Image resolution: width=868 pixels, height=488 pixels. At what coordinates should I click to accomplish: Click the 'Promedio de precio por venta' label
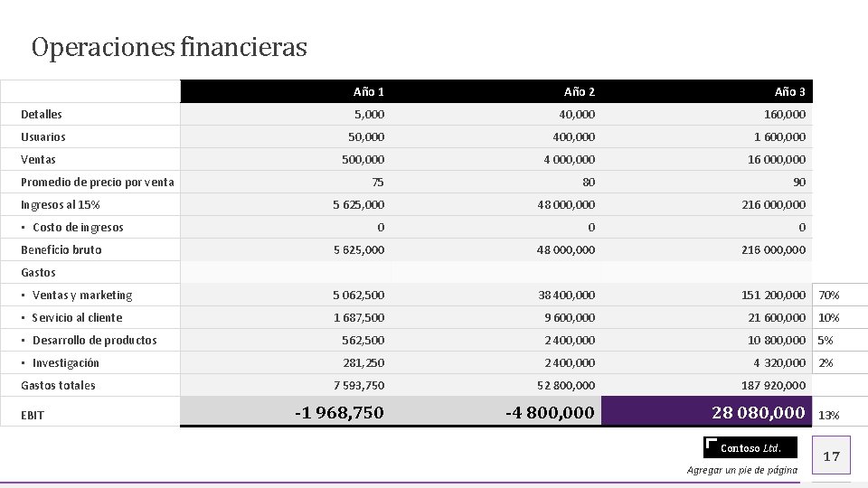98,183
